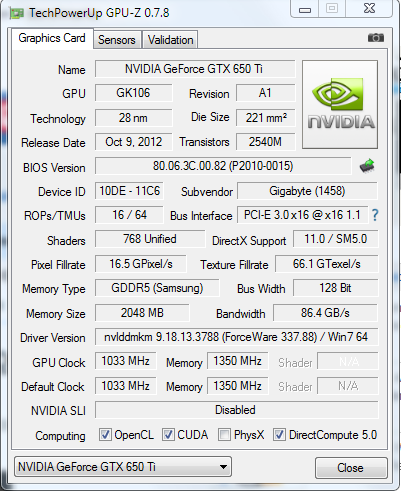Screen dimensions: 401x491
Task: Click the Default Clock field 1033 MHz
Action: pos(125,386)
